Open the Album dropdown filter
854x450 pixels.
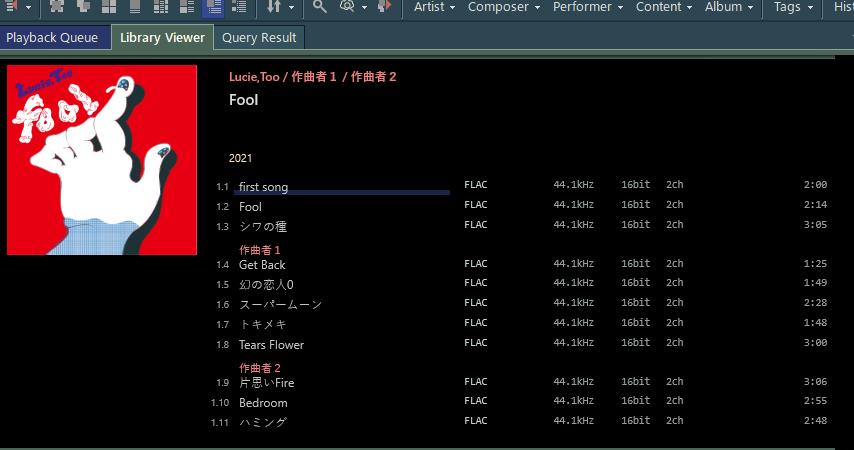729,7
